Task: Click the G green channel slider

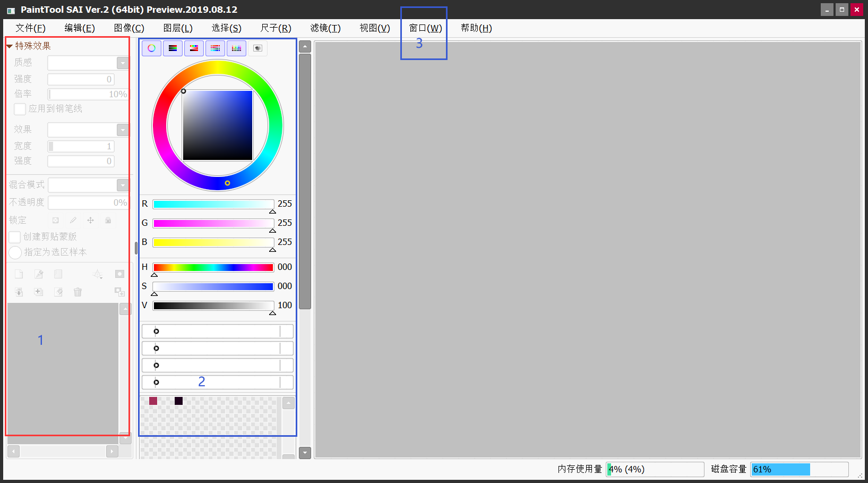Action: 213,224
